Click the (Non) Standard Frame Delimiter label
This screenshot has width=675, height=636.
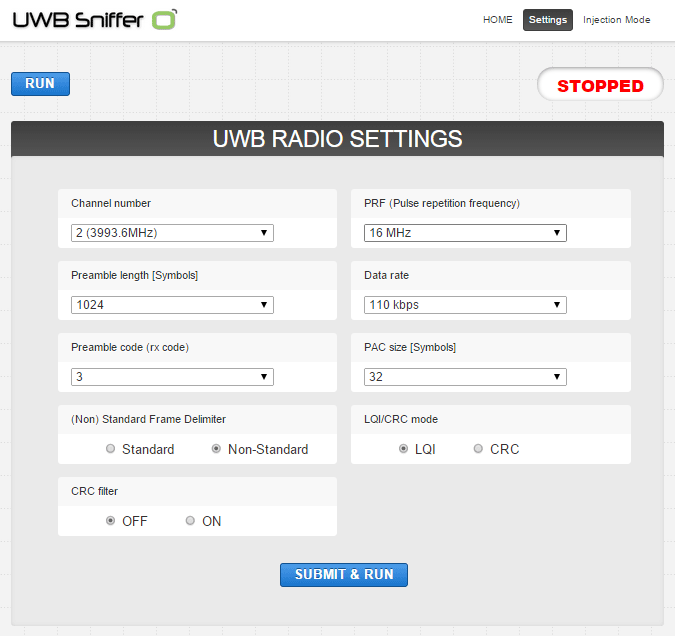[148, 419]
